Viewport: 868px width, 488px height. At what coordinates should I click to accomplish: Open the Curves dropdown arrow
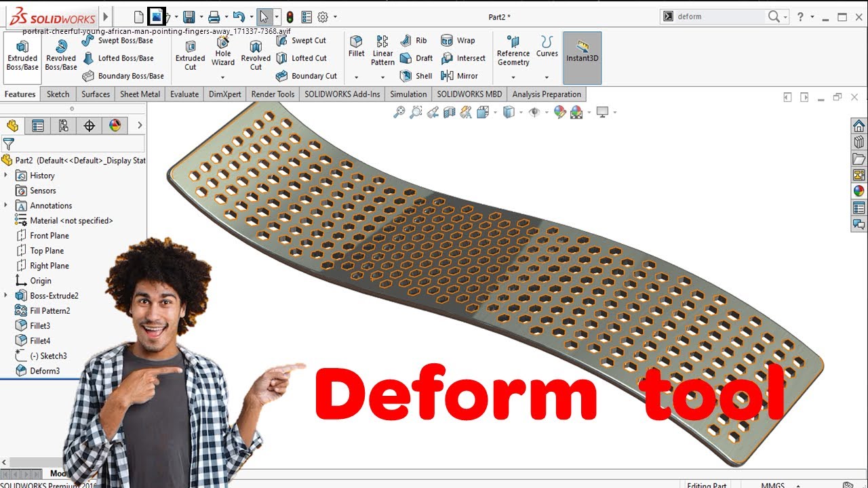point(547,77)
